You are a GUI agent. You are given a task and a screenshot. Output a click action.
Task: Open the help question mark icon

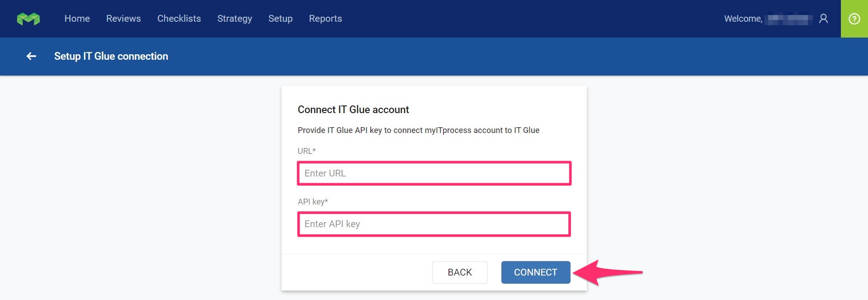pyautogui.click(x=854, y=19)
